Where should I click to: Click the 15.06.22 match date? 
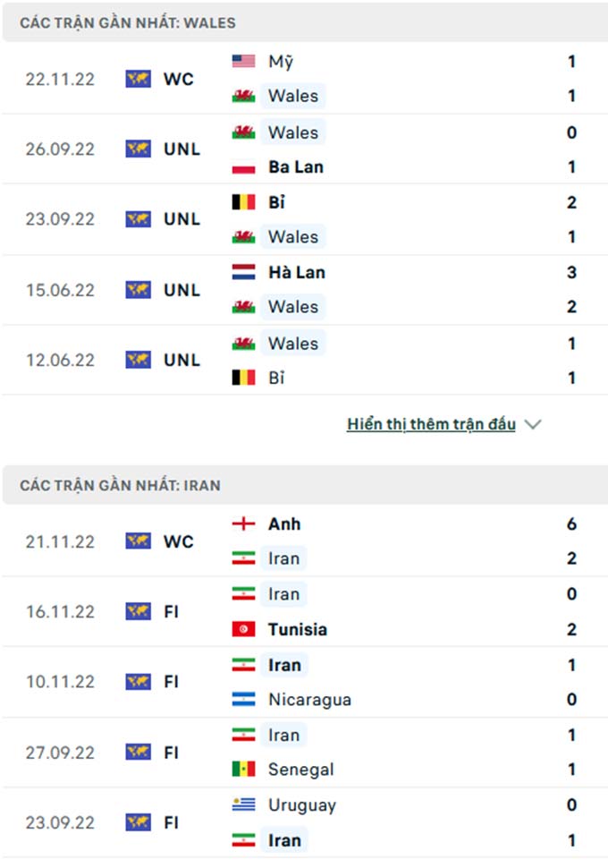pyautogui.click(x=60, y=290)
